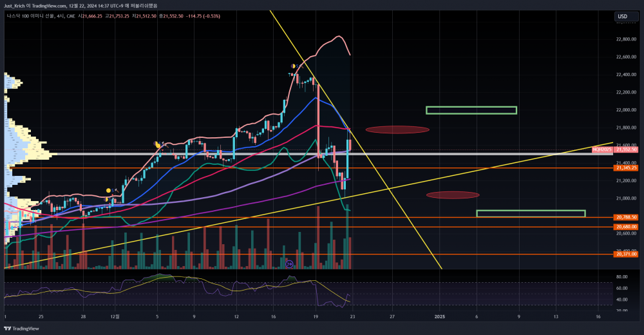Click the yellow dot marker on early candles

coord(108,191)
